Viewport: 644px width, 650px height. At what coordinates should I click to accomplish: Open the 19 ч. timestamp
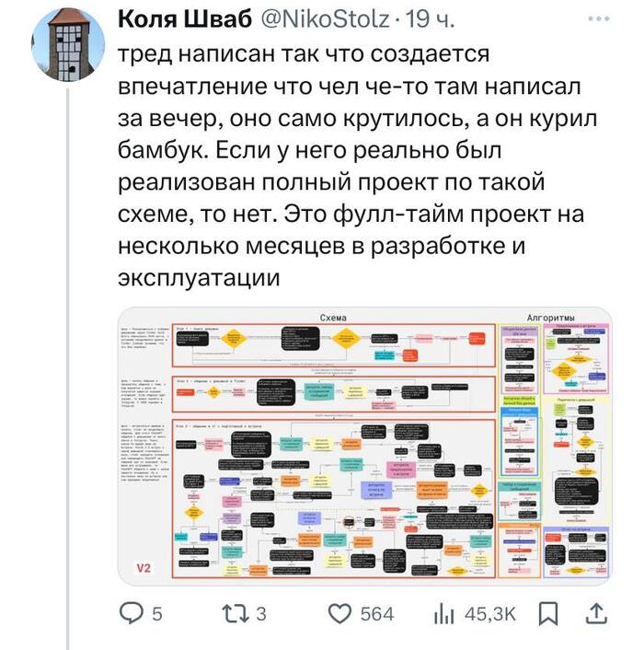(430, 19)
